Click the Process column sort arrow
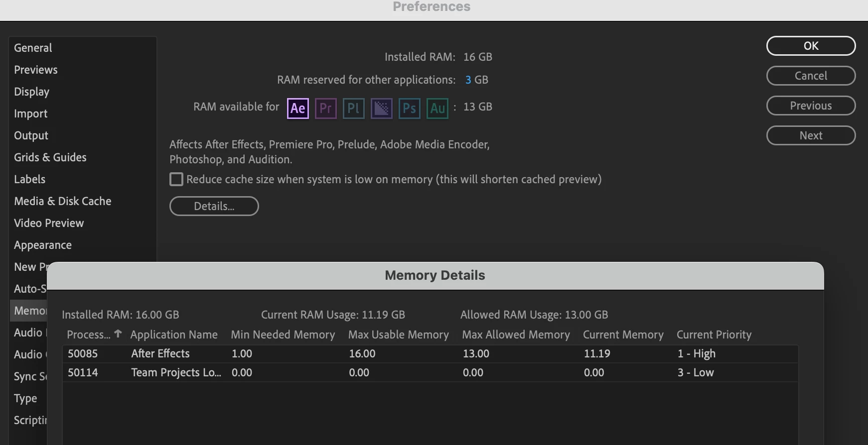The width and height of the screenshot is (868, 445). tap(118, 334)
